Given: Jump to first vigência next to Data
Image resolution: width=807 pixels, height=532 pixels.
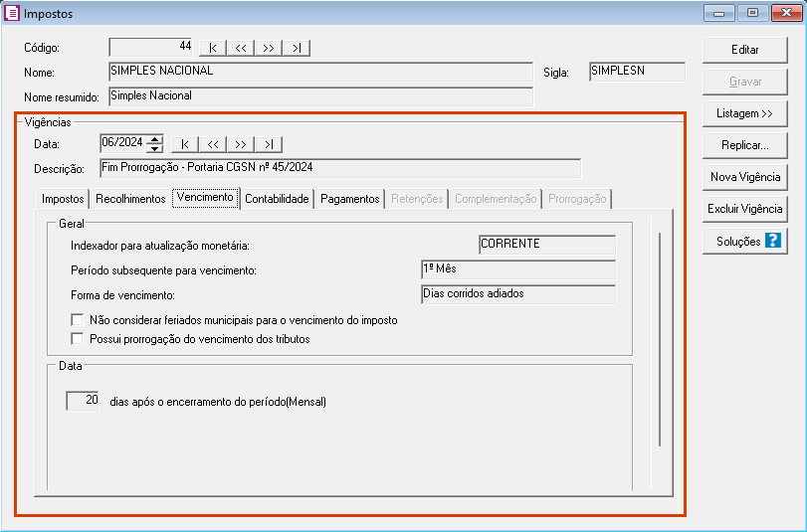Looking at the screenshot, I should point(185,144).
